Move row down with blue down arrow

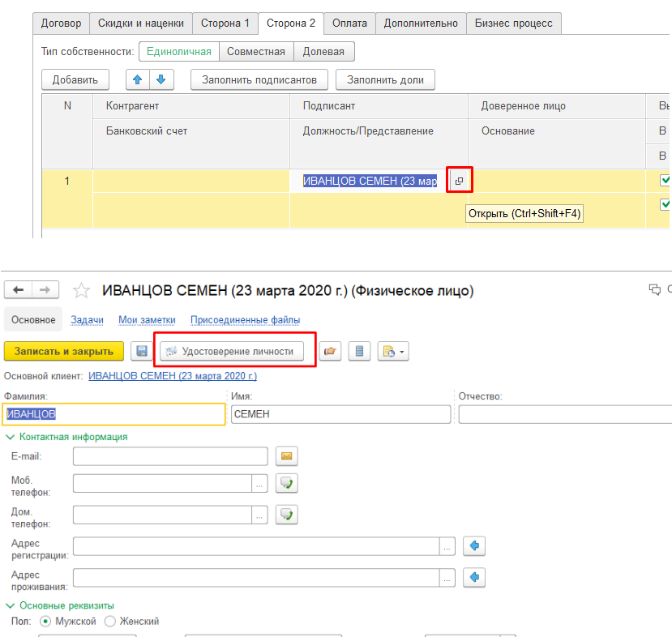tap(161, 79)
